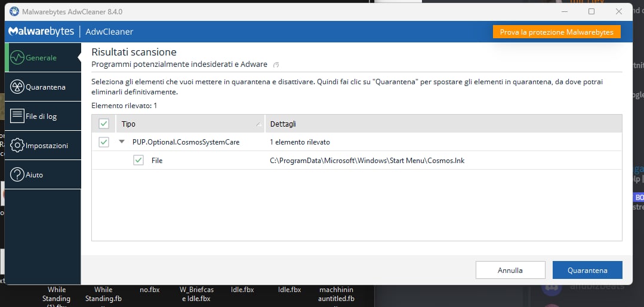Uncheck the File row checkbox
This screenshot has width=644, height=307.
[138, 161]
